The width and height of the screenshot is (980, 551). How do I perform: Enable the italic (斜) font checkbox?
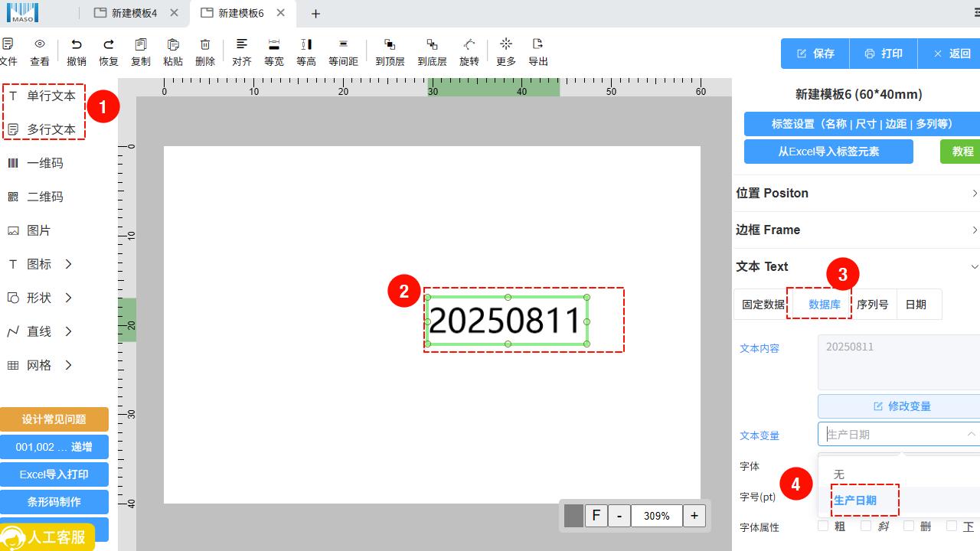pos(866,526)
